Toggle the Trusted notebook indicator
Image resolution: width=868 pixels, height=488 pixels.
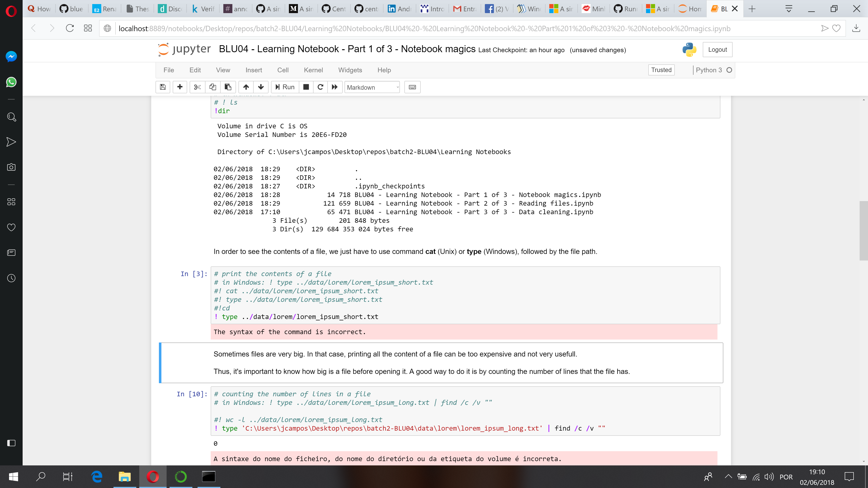[661, 70]
